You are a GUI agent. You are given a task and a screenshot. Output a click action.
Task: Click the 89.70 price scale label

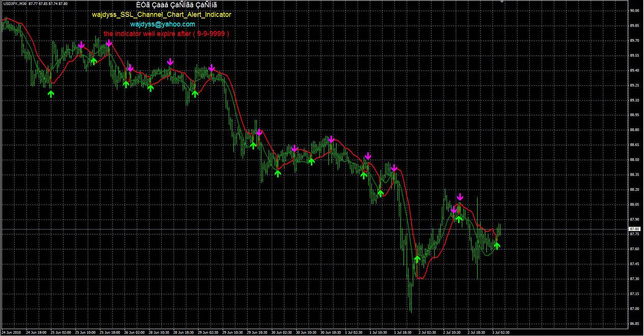(x=634, y=40)
